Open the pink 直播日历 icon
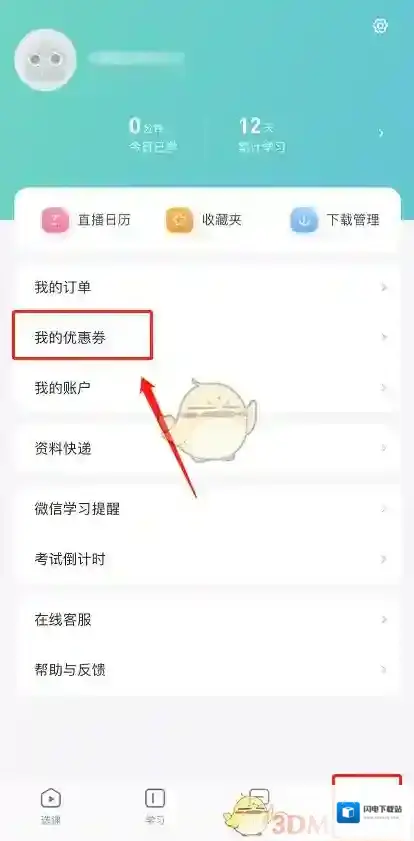This screenshot has width=414, height=841. (55, 220)
